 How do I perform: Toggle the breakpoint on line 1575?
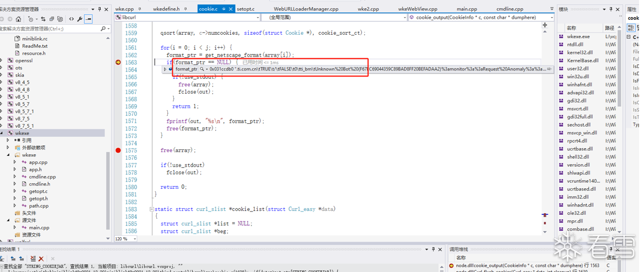[118, 150]
